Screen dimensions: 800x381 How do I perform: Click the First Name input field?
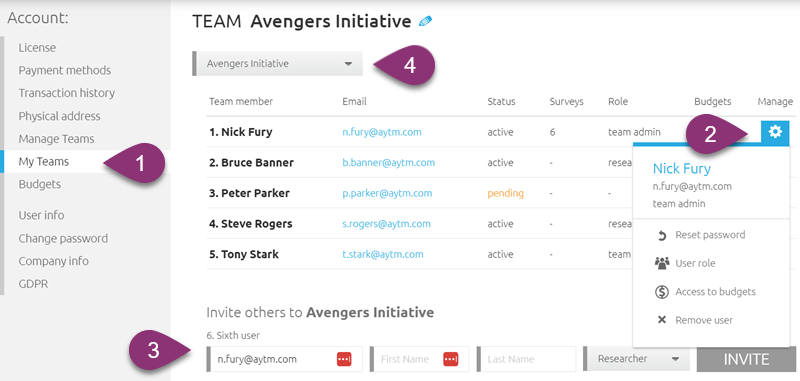click(419, 359)
